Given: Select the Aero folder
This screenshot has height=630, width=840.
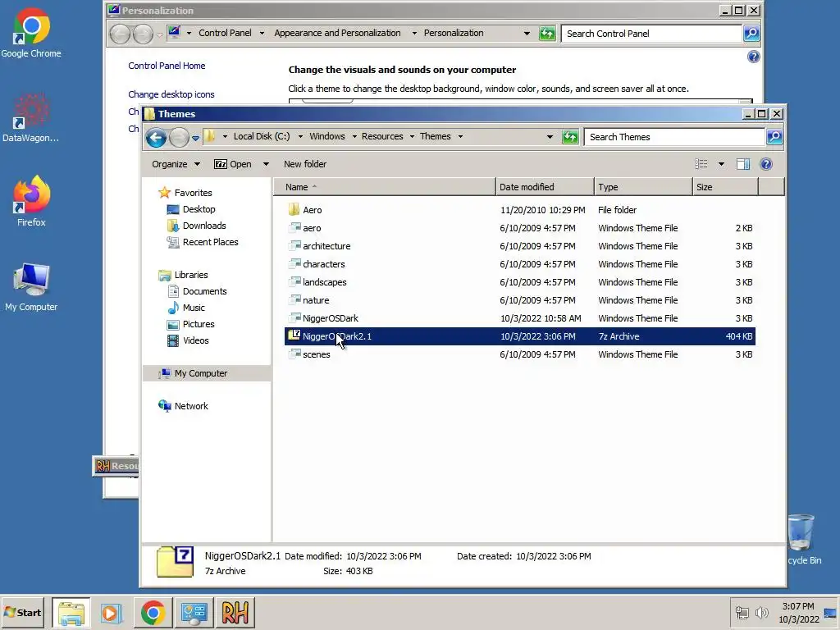Looking at the screenshot, I should coord(519,210).
